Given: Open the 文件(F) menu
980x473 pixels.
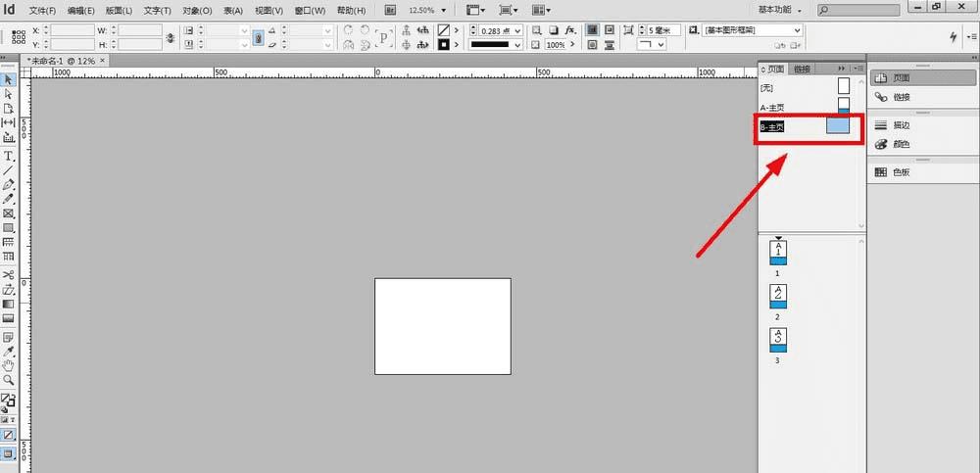Looking at the screenshot, I should click(42, 11).
